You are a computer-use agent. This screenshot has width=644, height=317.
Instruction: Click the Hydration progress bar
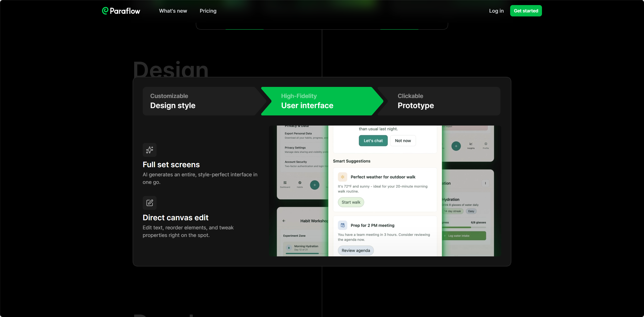click(464, 227)
